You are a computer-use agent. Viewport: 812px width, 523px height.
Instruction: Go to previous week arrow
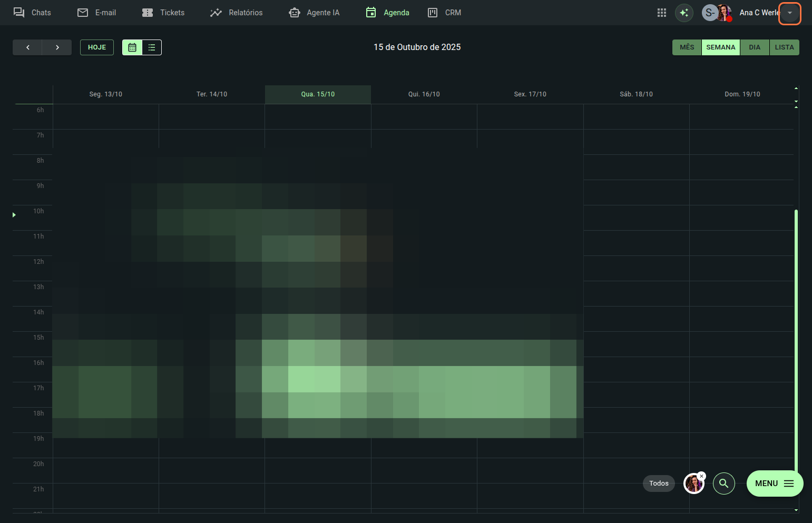27,47
